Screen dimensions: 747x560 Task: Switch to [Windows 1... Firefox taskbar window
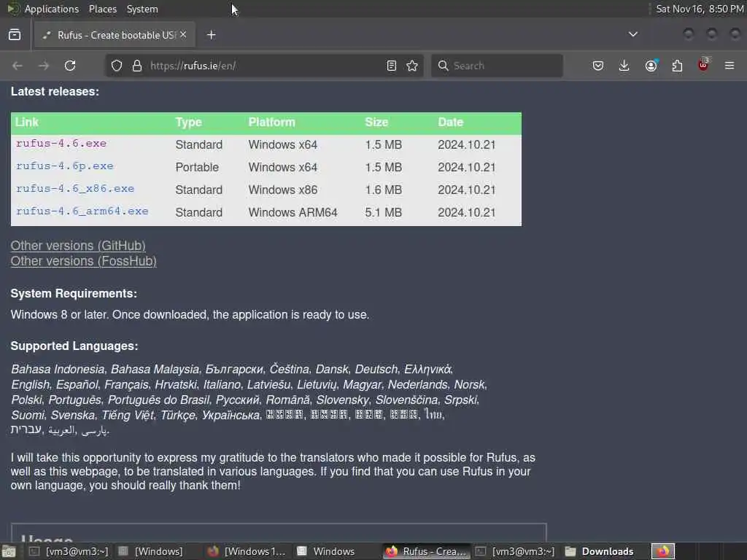[247, 551]
